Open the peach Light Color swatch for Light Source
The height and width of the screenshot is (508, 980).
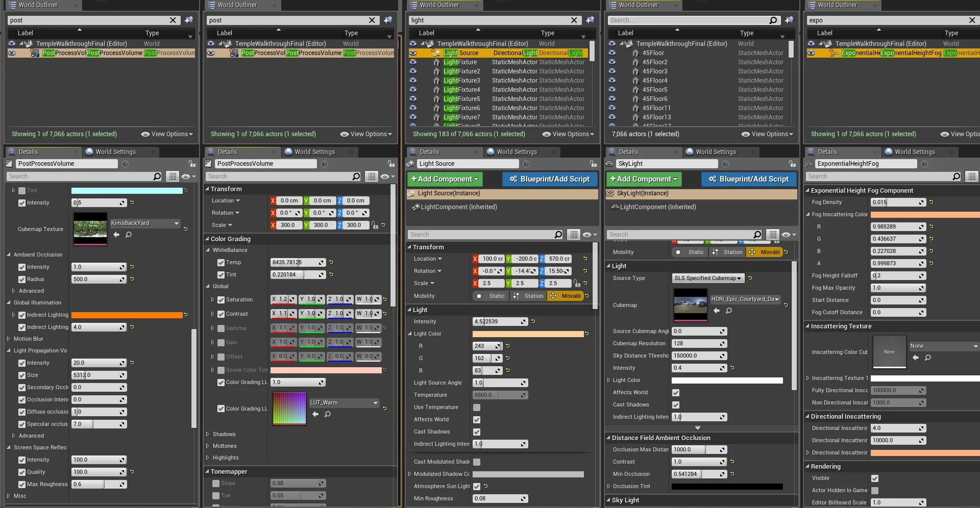[528, 334]
